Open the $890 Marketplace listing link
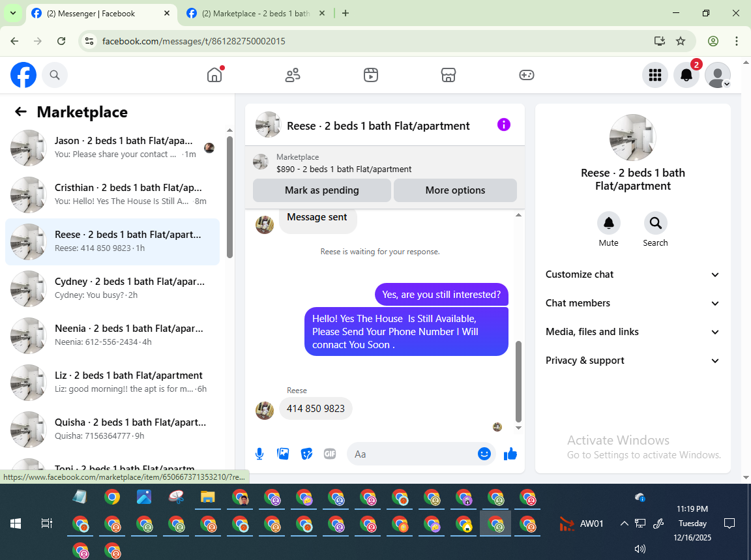The width and height of the screenshot is (751, 560). pyautogui.click(x=344, y=169)
